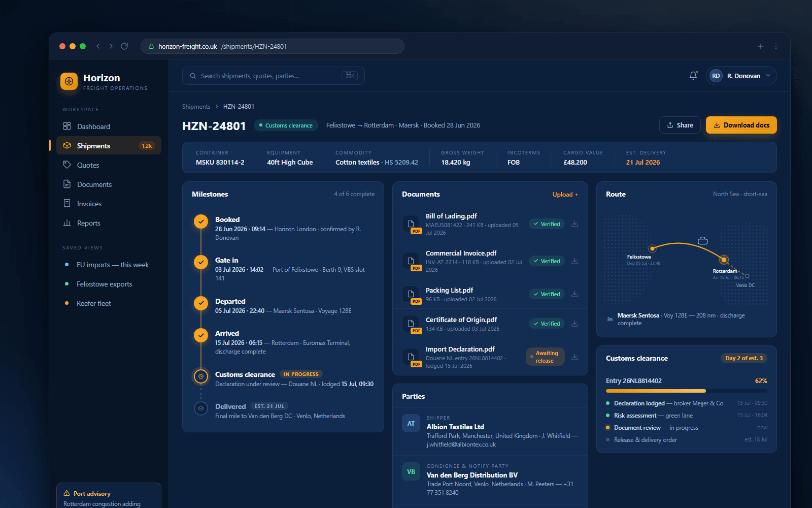This screenshot has height=508, width=812.
Task: Click the customs entry progress bar
Action: pyautogui.click(x=687, y=391)
